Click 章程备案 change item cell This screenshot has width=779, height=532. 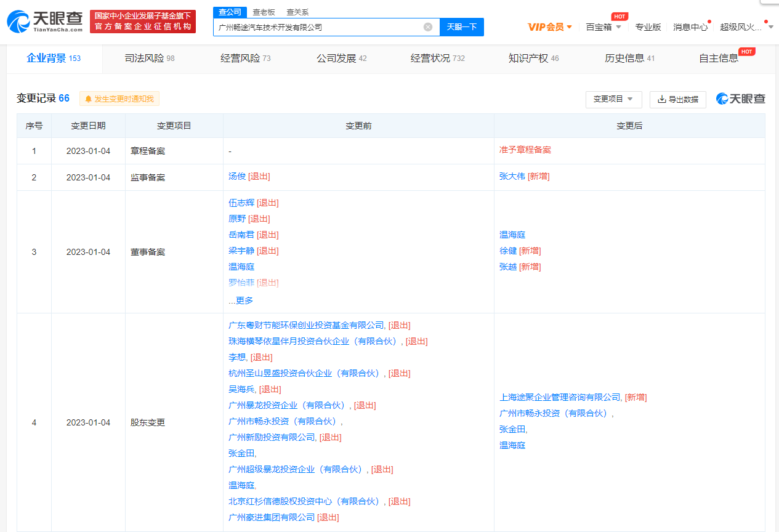point(174,151)
